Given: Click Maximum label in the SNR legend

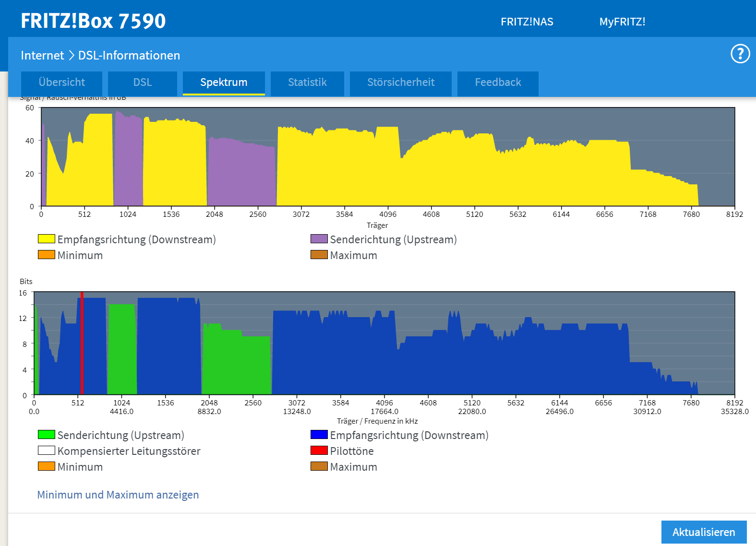Looking at the screenshot, I should point(354,255).
